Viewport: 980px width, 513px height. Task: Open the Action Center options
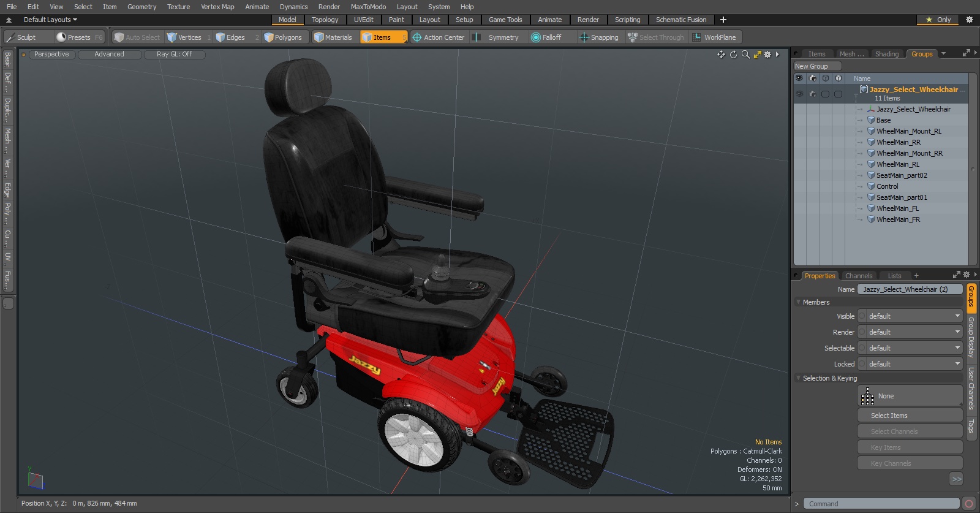coord(439,37)
